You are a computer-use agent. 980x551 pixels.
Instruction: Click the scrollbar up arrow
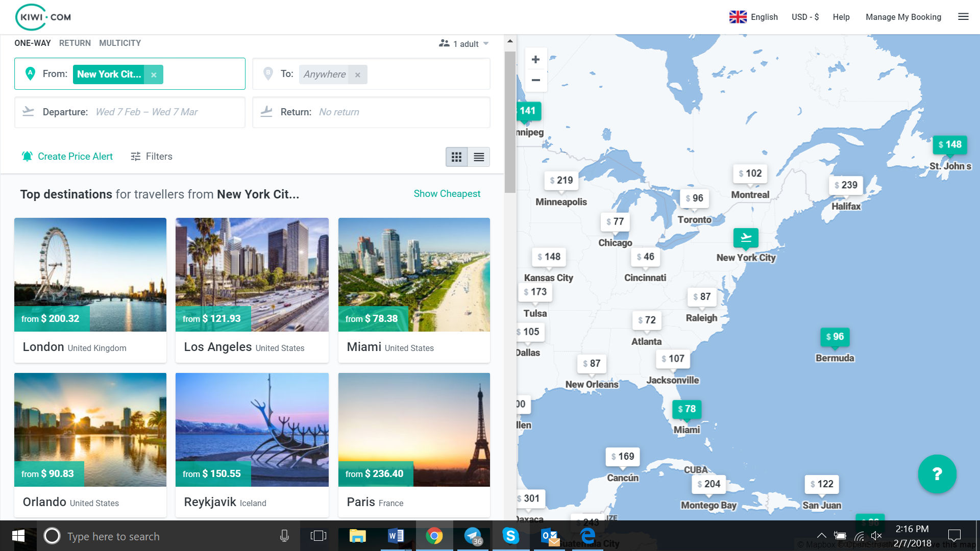click(510, 41)
